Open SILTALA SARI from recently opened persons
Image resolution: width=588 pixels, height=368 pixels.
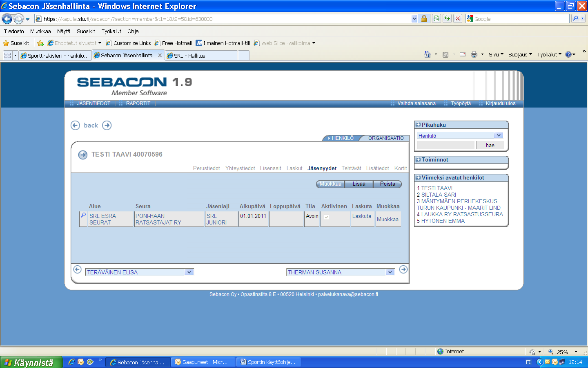click(x=439, y=195)
